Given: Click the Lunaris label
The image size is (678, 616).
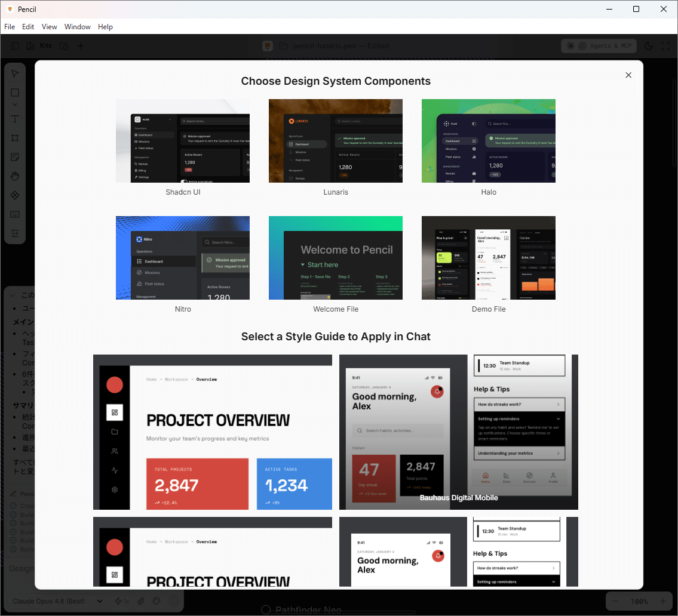Looking at the screenshot, I should pyautogui.click(x=336, y=192).
